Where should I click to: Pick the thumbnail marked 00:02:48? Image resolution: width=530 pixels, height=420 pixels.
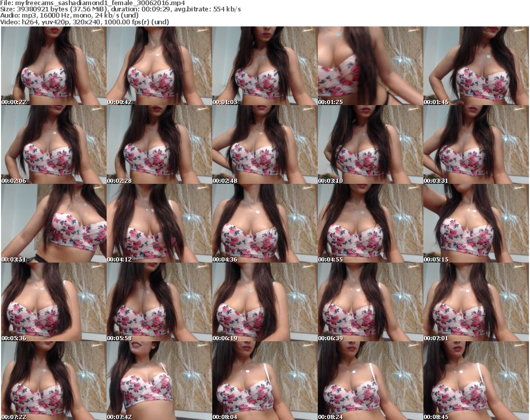(x=264, y=144)
